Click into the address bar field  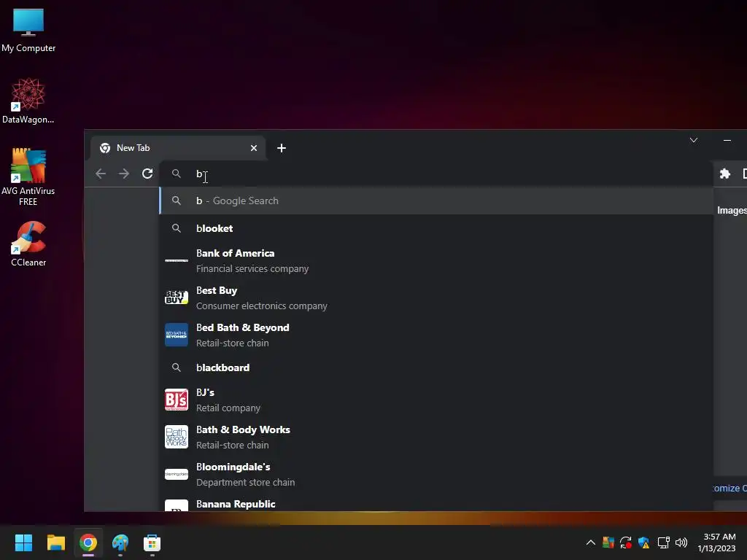coord(436,174)
